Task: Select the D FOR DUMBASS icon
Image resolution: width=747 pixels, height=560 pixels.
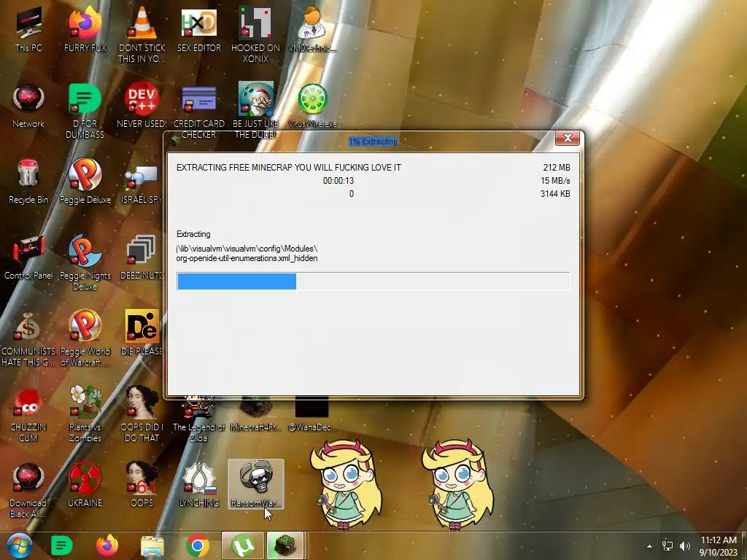Action: 85,111
